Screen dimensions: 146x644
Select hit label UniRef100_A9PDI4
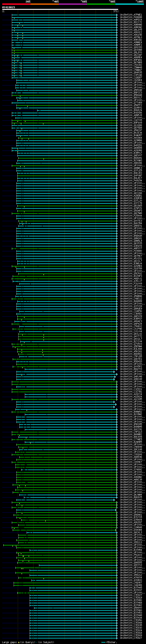131,20
